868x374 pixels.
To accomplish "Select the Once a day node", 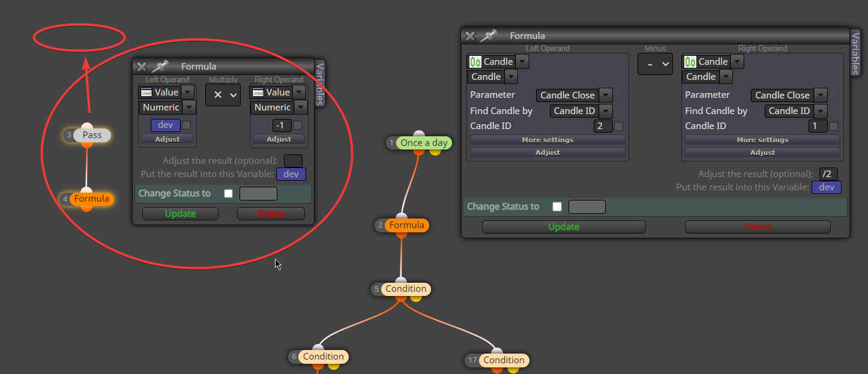I will (424, 143).
